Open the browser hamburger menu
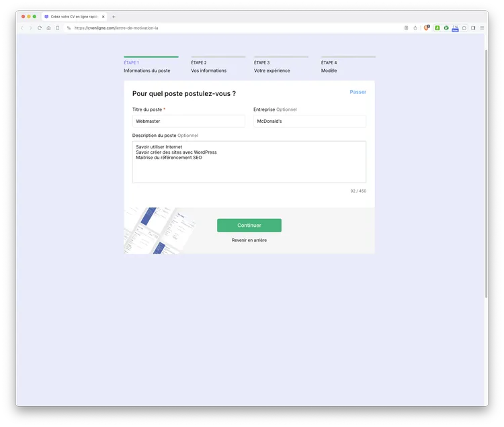504x427 pixels. tap(482, 28)
